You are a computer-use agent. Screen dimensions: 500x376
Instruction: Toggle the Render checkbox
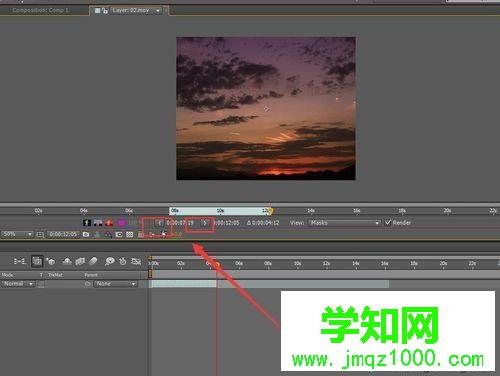click(388, 222)
